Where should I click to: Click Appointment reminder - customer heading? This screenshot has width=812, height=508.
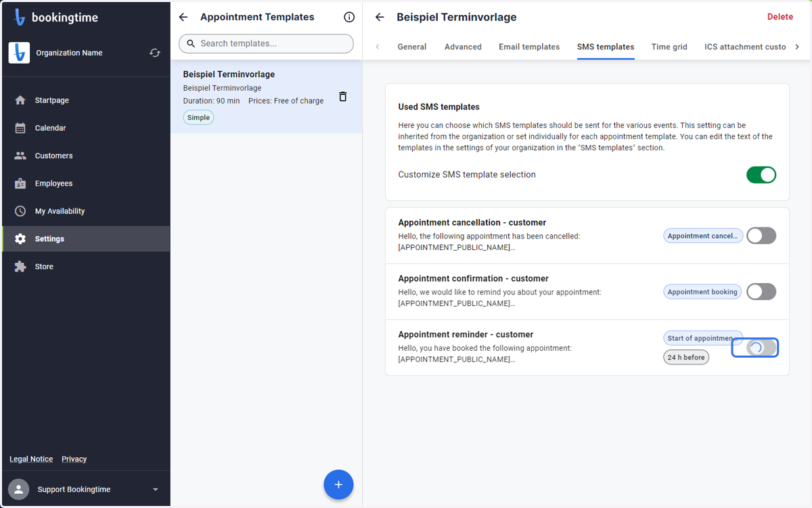466,335
